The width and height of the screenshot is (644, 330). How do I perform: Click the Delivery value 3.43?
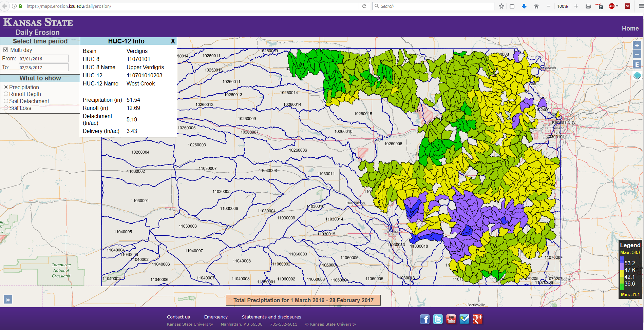click(132, 131)
